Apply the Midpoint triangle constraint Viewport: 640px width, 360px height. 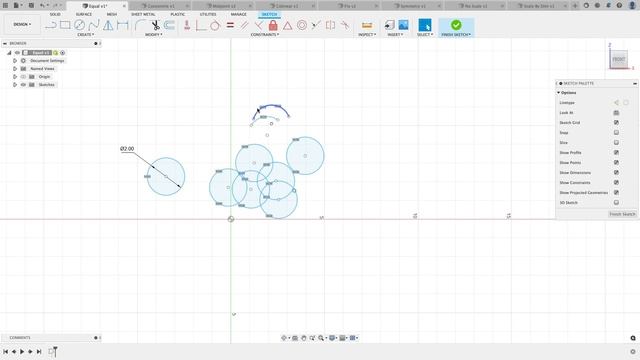(287, 25)
